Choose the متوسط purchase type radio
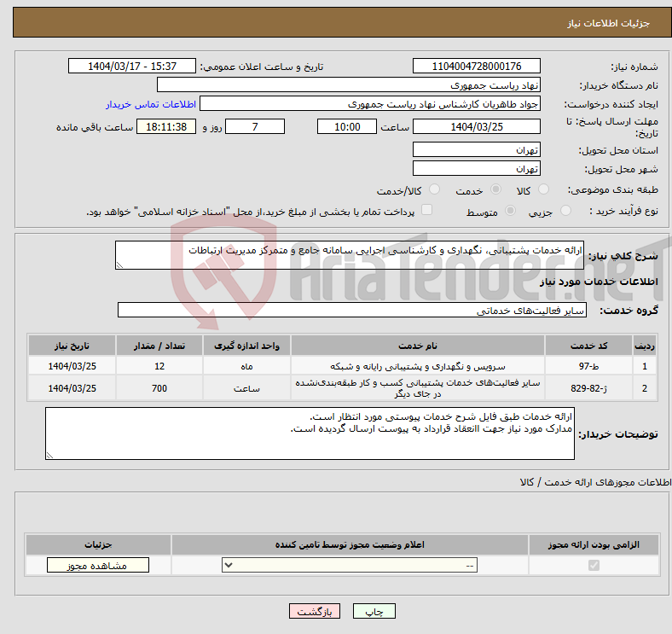Screen dimensions: 672x634 point(510,210)
